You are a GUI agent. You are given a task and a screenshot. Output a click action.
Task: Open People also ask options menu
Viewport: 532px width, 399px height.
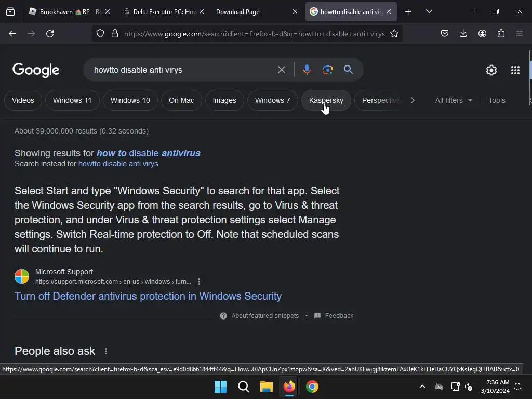coord(106,351)
